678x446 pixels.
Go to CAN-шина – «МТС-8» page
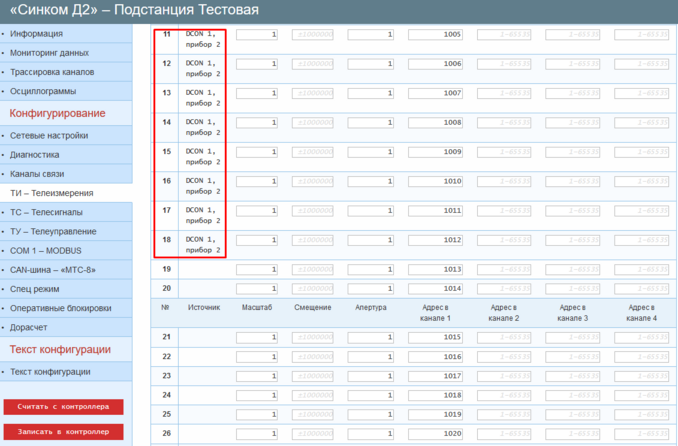click(x=54, y=269)
